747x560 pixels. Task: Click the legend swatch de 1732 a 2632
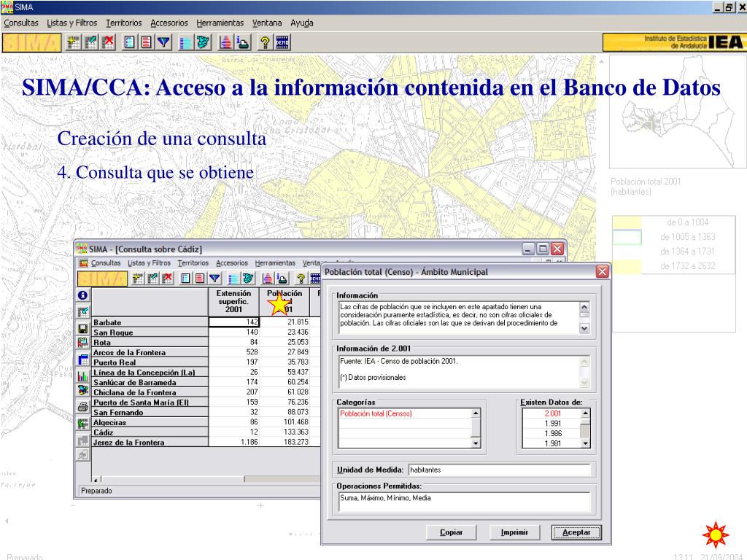[x=627, y=266]
